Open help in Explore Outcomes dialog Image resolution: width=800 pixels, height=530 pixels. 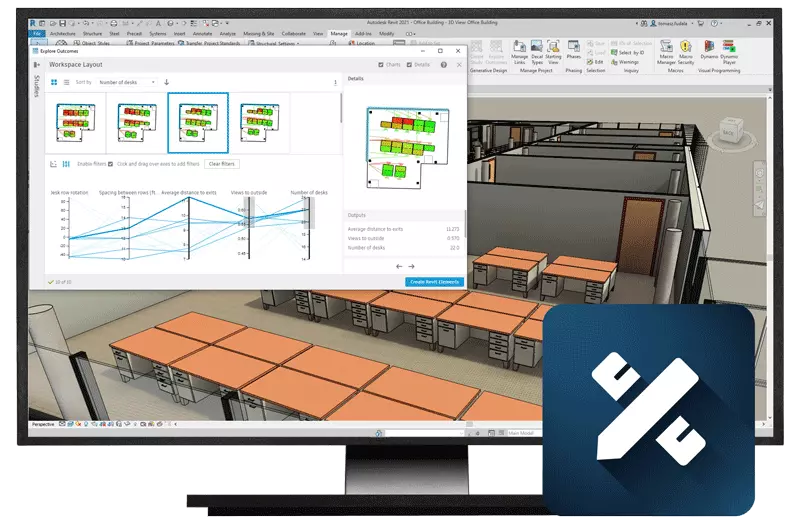(x=444, y=65)
